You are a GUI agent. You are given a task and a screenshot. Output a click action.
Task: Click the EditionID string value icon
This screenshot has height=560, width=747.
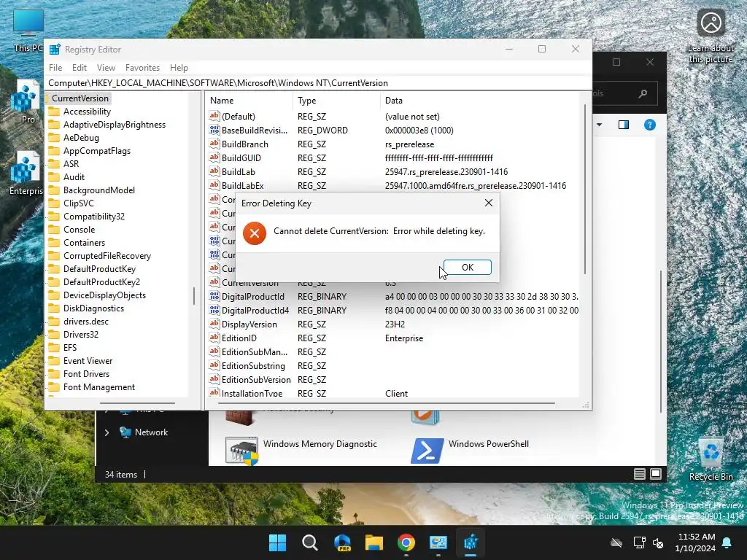coord(214,338)
